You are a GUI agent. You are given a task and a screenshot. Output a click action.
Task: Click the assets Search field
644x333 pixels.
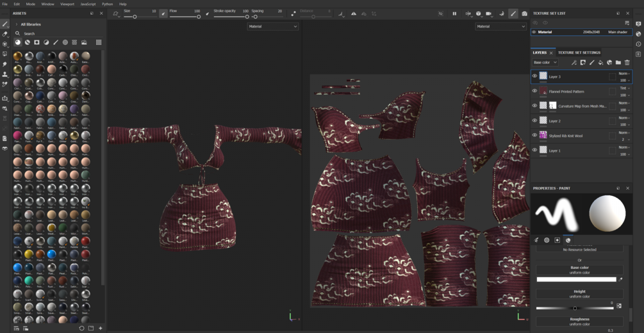click(x=59, y=33)
